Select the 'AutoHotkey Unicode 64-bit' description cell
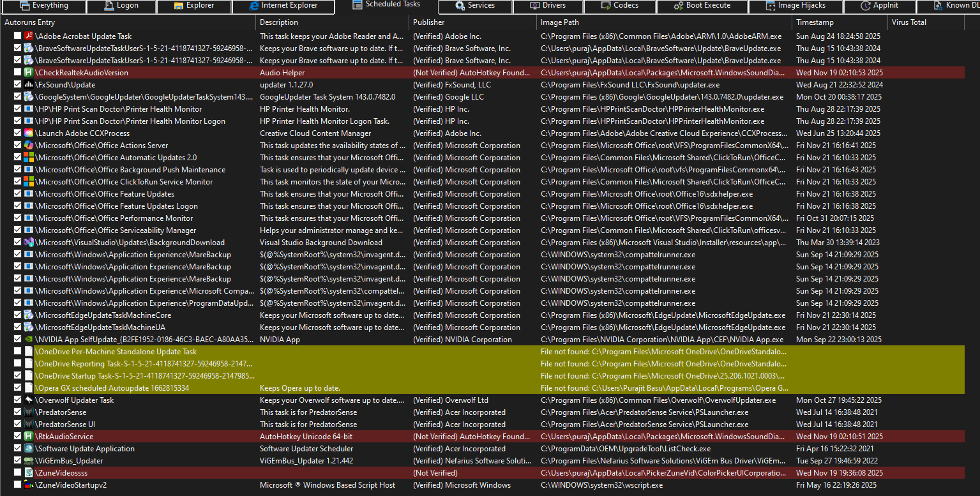The width and height of the screenshot is (980, 496). click(306, 437)
